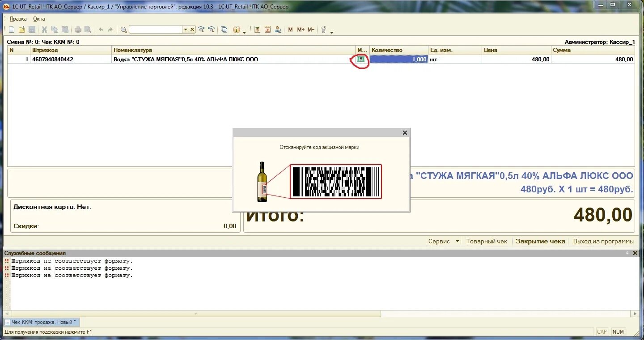Click the price cell 480,00 in row 1
The image size is (644, 340).
[517, 59]
